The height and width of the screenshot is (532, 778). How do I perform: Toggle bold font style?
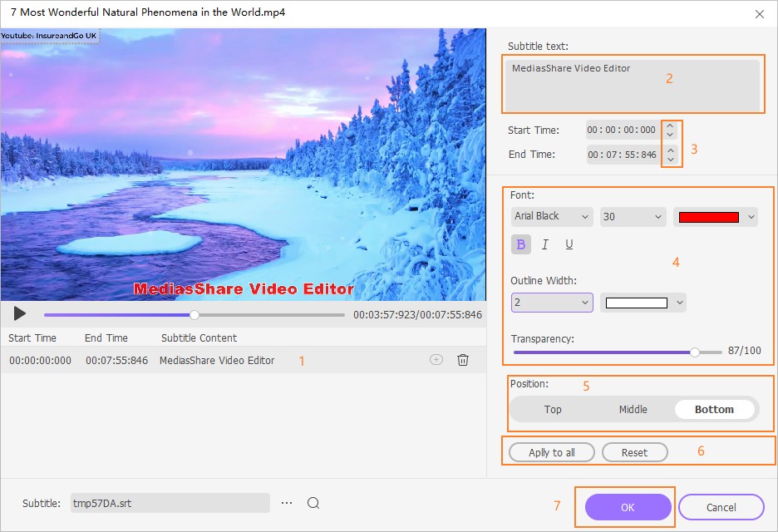[522, 244]
